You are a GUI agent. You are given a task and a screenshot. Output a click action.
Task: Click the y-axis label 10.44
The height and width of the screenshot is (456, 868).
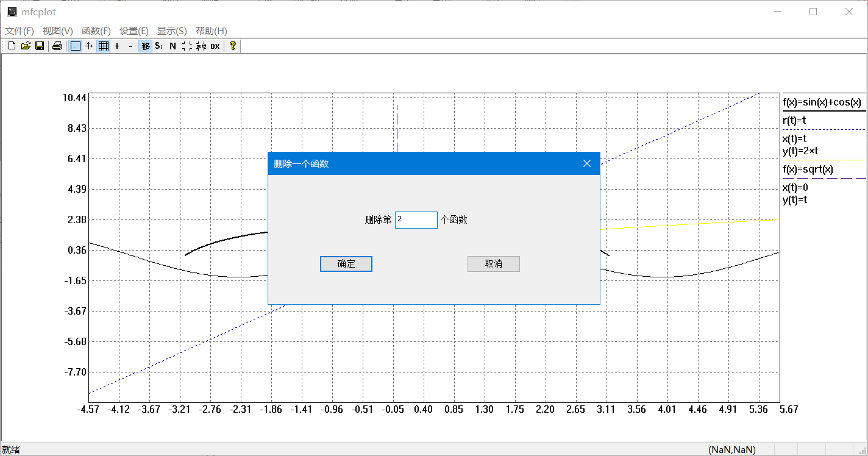click(74, 98)
